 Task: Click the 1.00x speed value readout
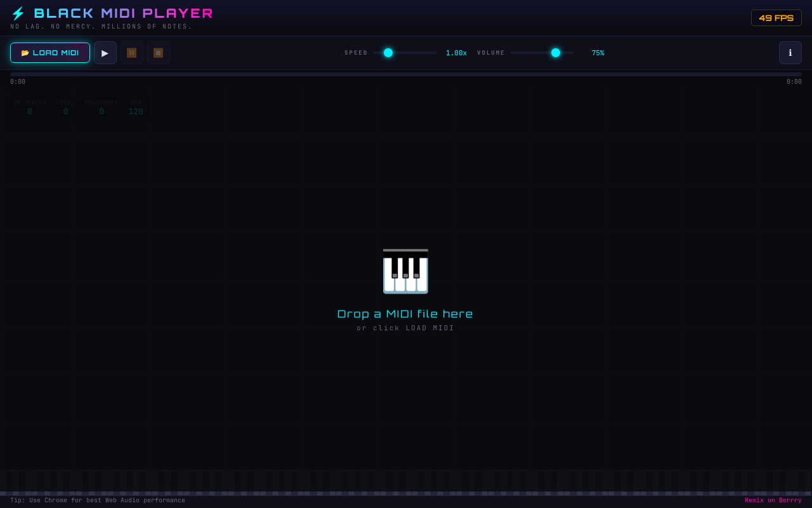(456, 53)
